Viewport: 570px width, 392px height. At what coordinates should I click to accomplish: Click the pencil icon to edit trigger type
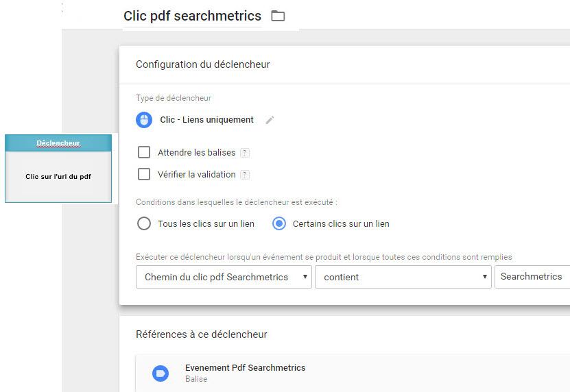270,120
